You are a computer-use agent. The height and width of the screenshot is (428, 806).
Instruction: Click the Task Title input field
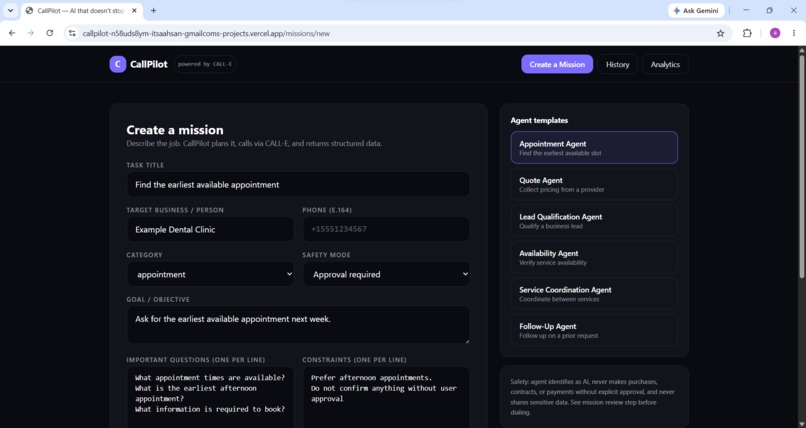[298, 184]
